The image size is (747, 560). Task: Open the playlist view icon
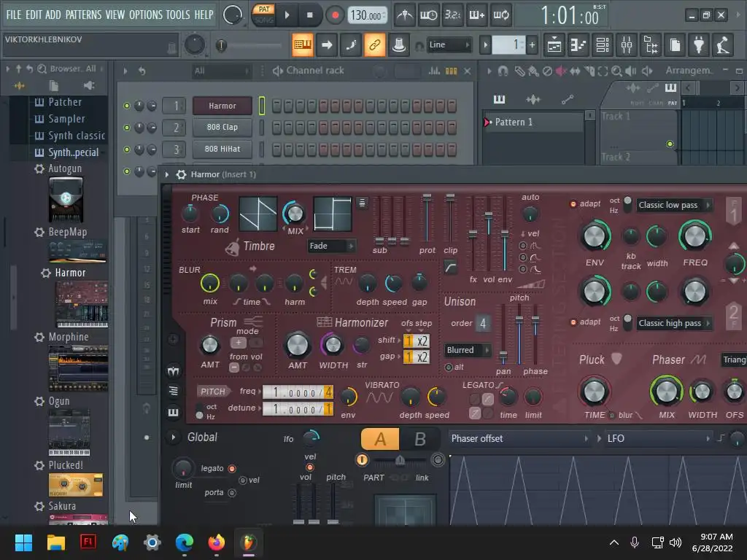(554, 45)
